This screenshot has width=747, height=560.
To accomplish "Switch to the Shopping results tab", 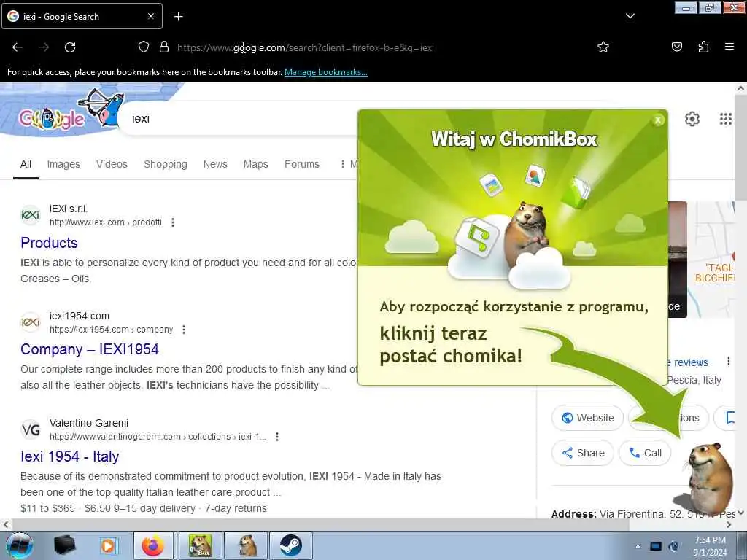I will pyautogui.click(x=166, y=164).
